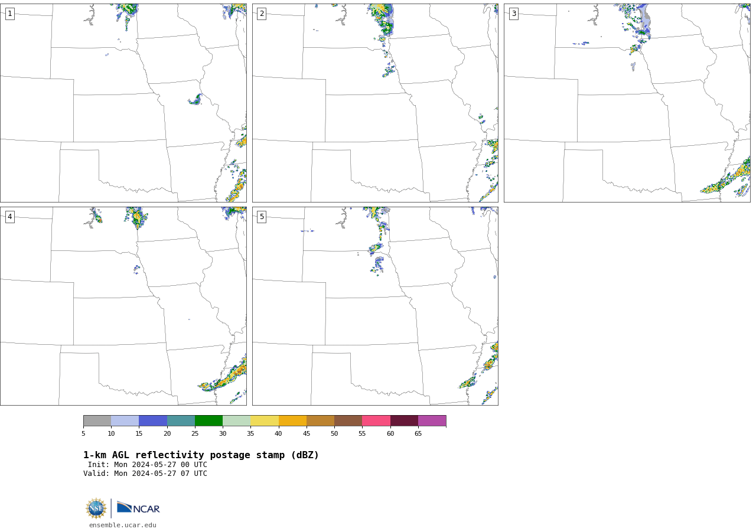
Task: Click the Init time text line
Action: (x=148, y=465)
